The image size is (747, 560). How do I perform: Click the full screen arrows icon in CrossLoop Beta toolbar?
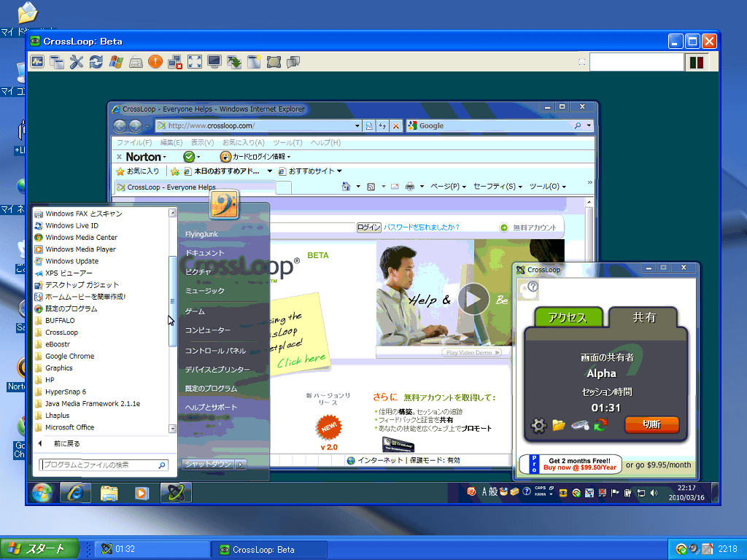point(195,62)
